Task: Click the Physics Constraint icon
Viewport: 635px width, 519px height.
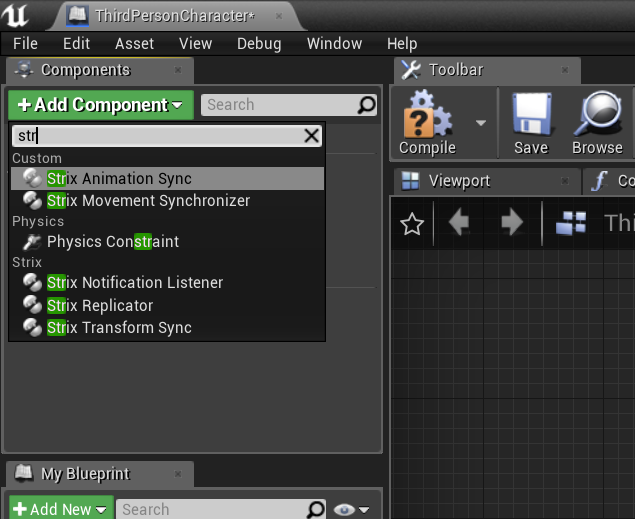Action: click(32, 242)
